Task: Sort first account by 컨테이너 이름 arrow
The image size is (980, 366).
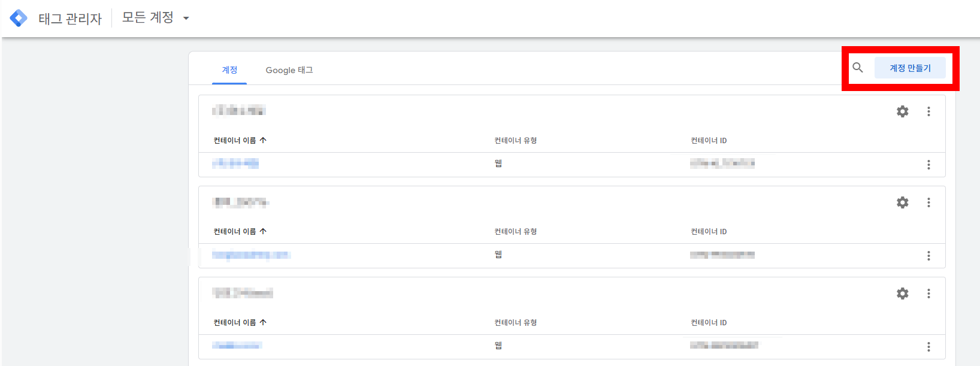Action: click(x=263, y=140)
